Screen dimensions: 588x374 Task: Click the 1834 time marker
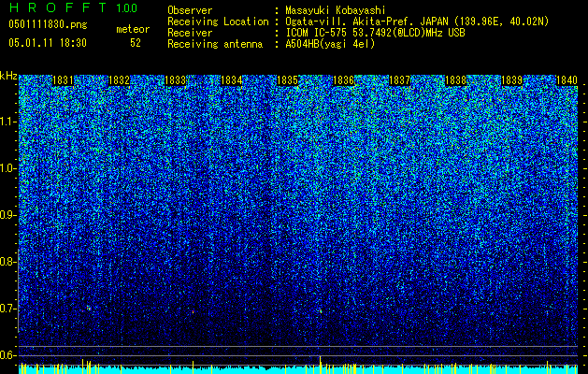[x=232, y=80]
